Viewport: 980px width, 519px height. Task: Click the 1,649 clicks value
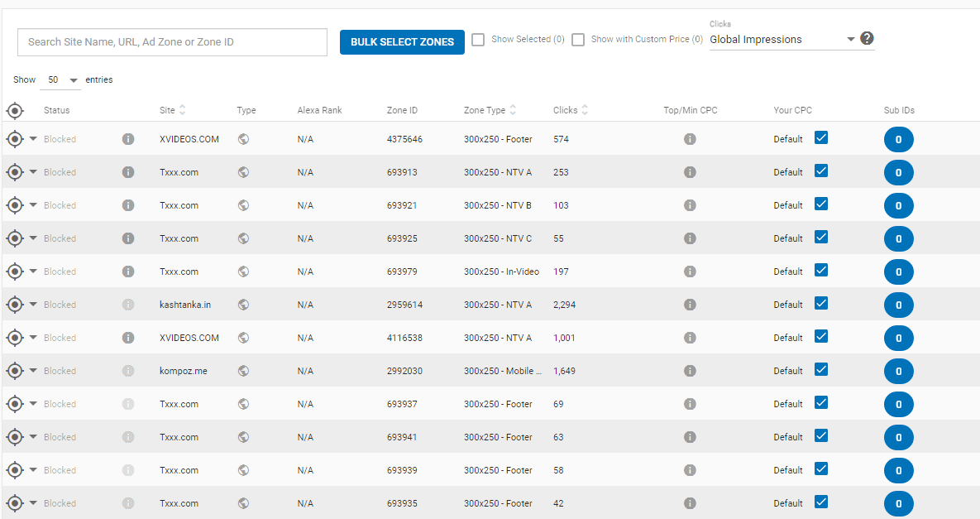point(564,371)
